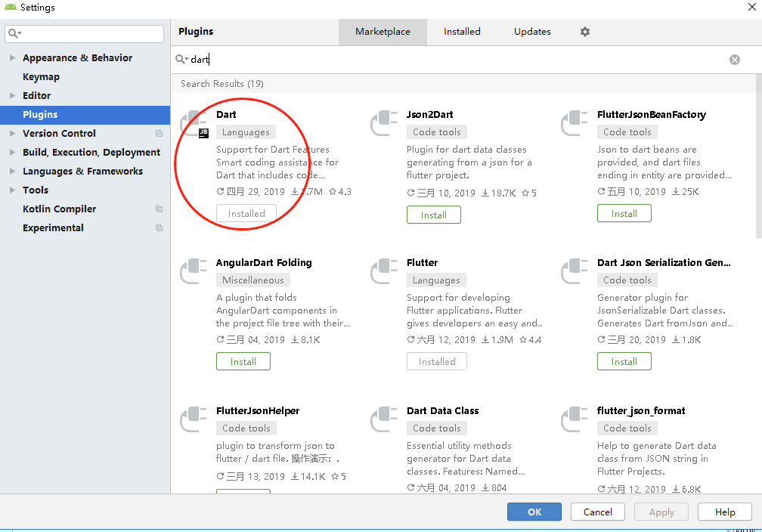762x532 pixels.
Task: Click the FlutterJsonHelper plugin icon
Action: pos(194,419)
